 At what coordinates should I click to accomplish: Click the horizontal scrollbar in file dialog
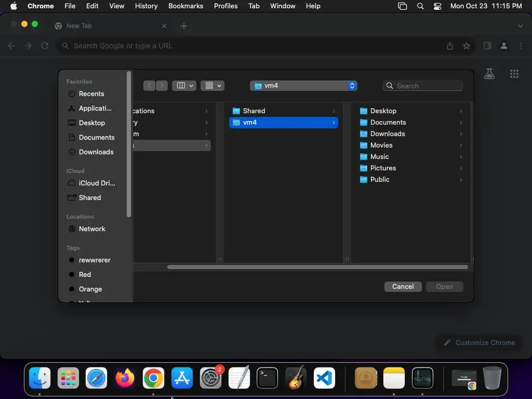click(x=317, y=267)
